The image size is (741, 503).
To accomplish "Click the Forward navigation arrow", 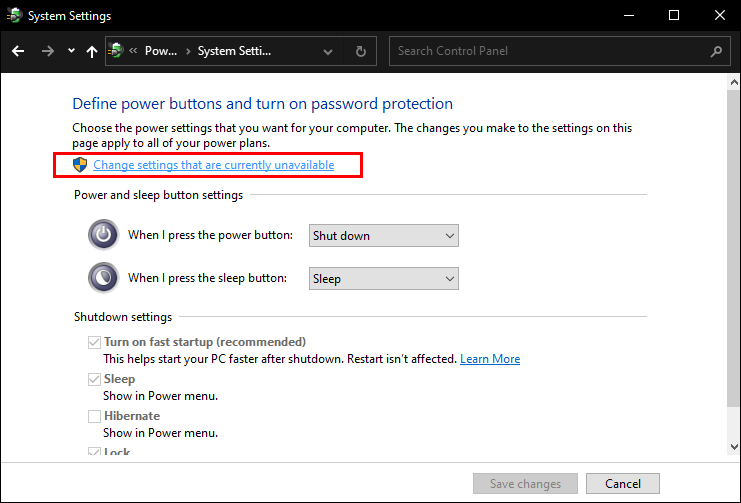I will coord(47,51).
